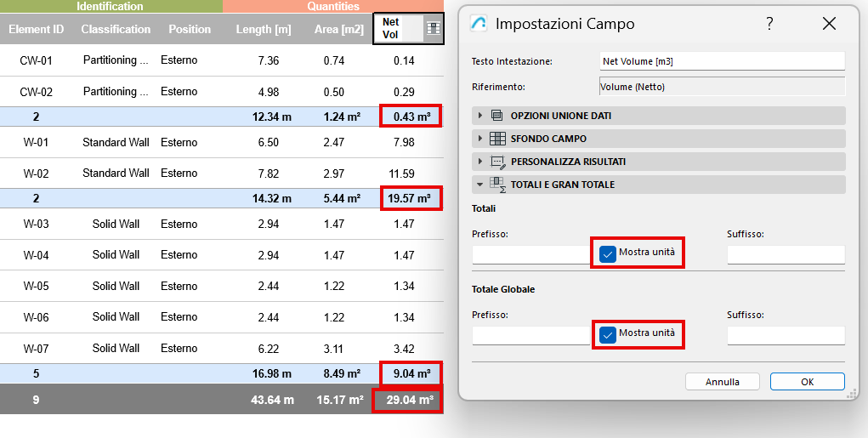The height and width of the screenshot is (438, 868).
Task: Click the Totali e Gran Totale sigma icon
Action: [497, 185]
